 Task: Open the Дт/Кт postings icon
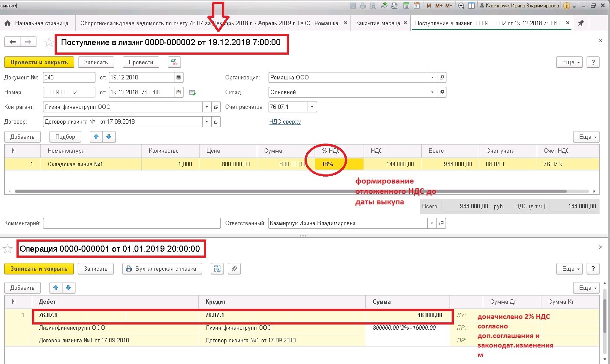point(174,62)
